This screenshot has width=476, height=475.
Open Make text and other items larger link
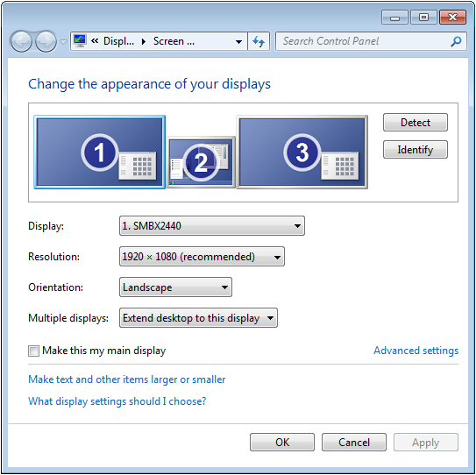[126, 379]
